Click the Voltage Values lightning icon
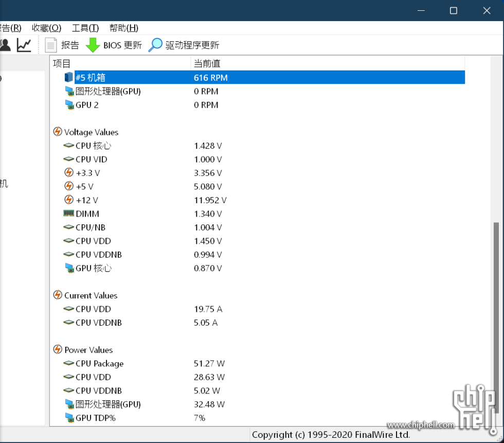504x443 pixels. pyautogui.click(x=58, y=132)
